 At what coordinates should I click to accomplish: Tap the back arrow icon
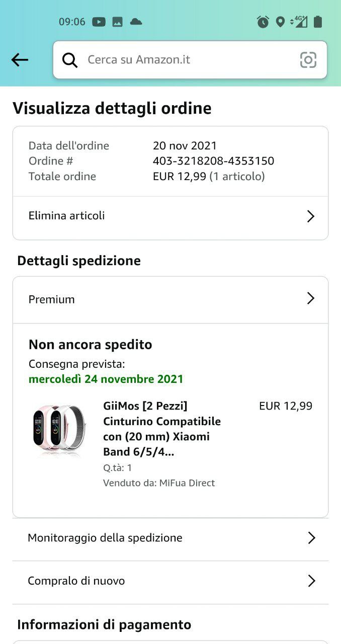pos(20,60)
